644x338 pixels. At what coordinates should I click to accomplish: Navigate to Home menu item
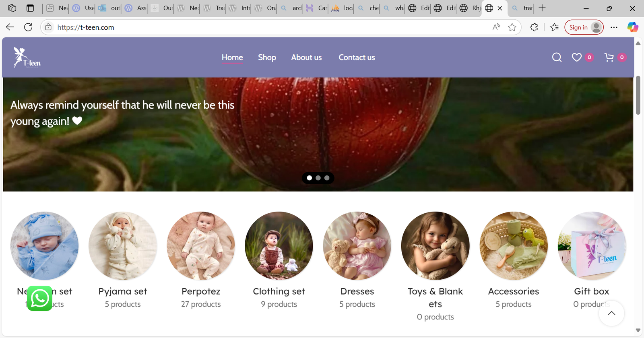(232, 58)
